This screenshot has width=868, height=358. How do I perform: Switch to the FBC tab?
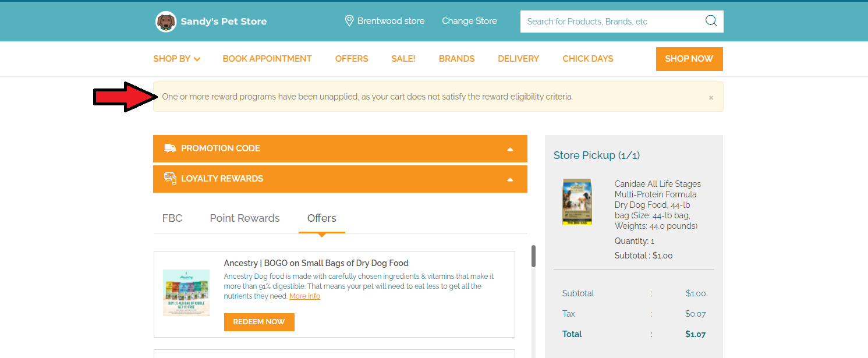click(172, 218)
